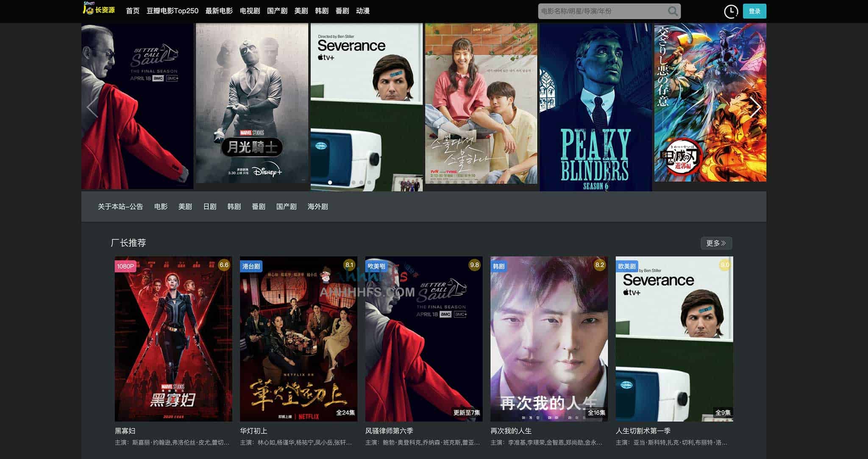Click cast line starting 主演：斯嘉丽·约翰逊
Viewport: 868px width, 459px height.
pos(172,442)
